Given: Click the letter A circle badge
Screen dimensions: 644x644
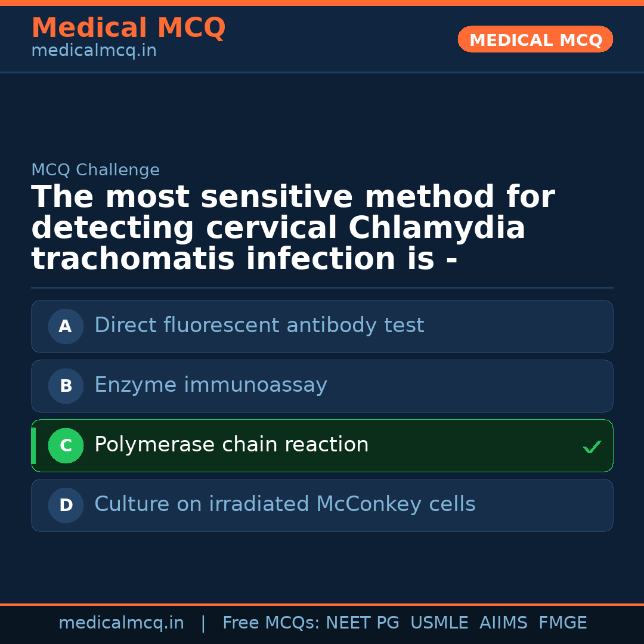Looking at the screenshot, I should point(66,326).
